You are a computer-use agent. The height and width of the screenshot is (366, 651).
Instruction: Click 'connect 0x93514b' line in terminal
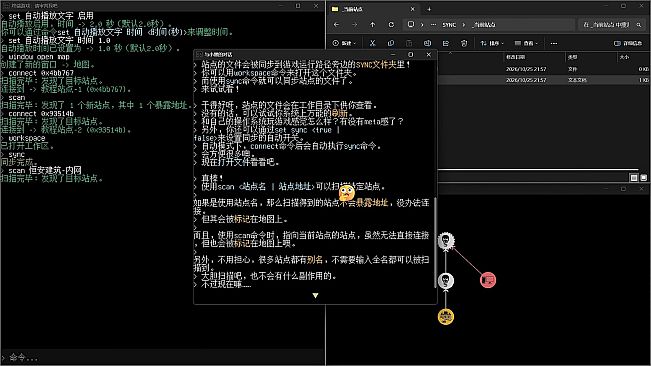[41, 114]
